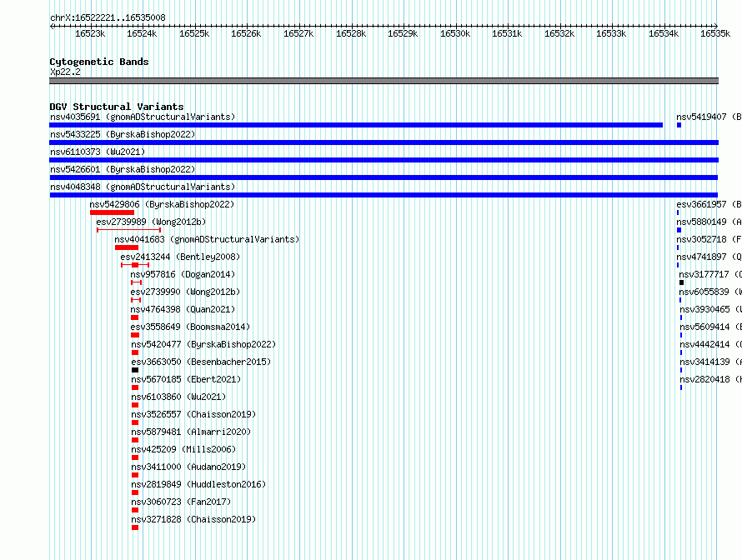The height and width of the screenshot is (560, 742).
Task: Select the nsv5433225 ByrskaBishop2022 variant label
Action: 123,134
